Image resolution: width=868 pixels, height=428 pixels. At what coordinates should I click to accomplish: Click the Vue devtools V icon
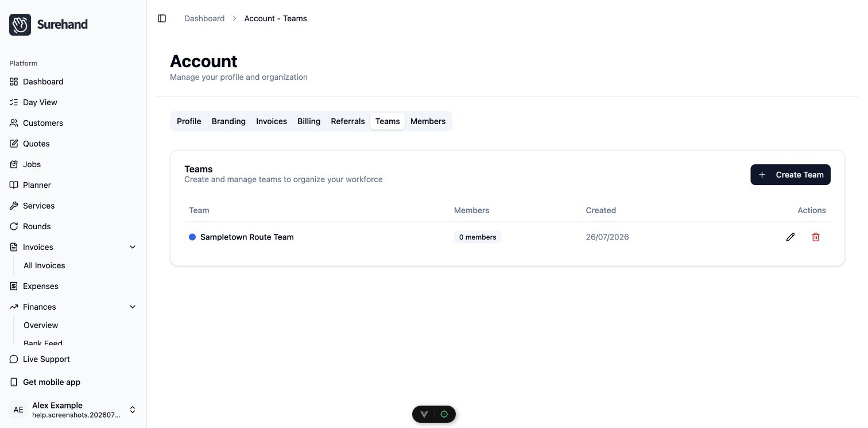[424, 414]
